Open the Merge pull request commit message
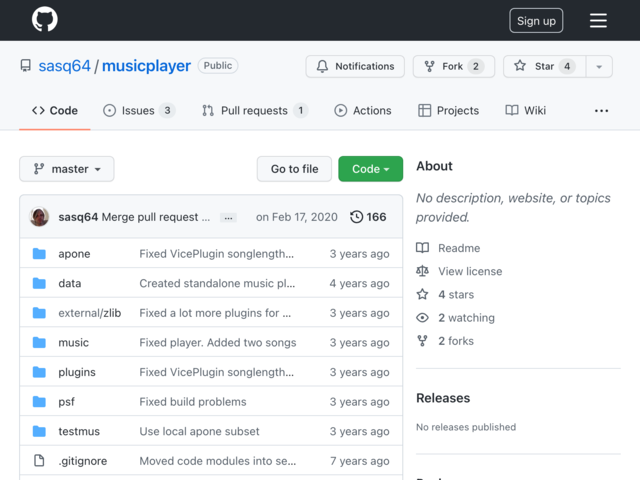640x480 pixels. pyautogui.click(x=156, y=217)
